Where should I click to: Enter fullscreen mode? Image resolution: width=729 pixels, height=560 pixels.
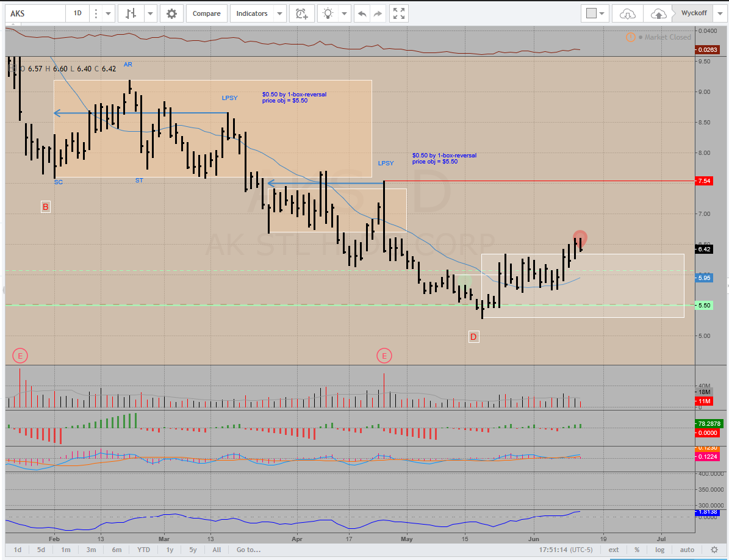click(x=398, y=13)
